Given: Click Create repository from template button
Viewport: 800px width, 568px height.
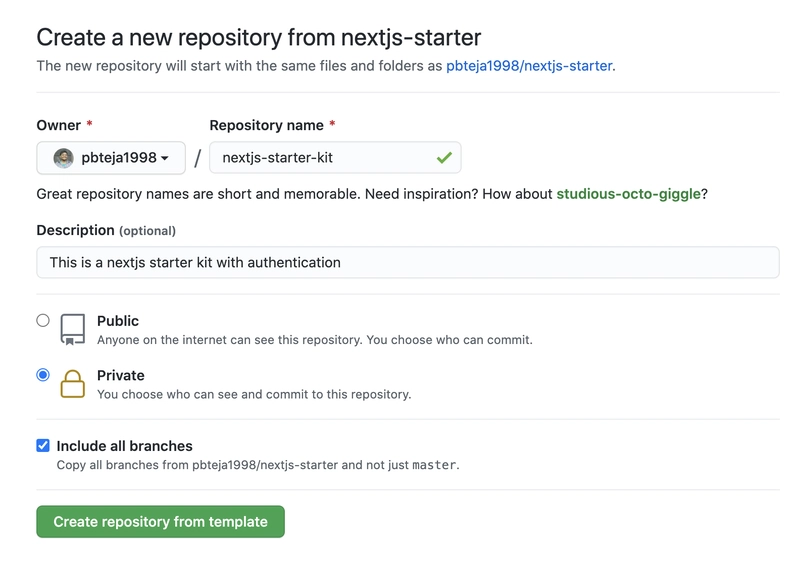Looking at the screenshot, I should [x=160, y=522].
